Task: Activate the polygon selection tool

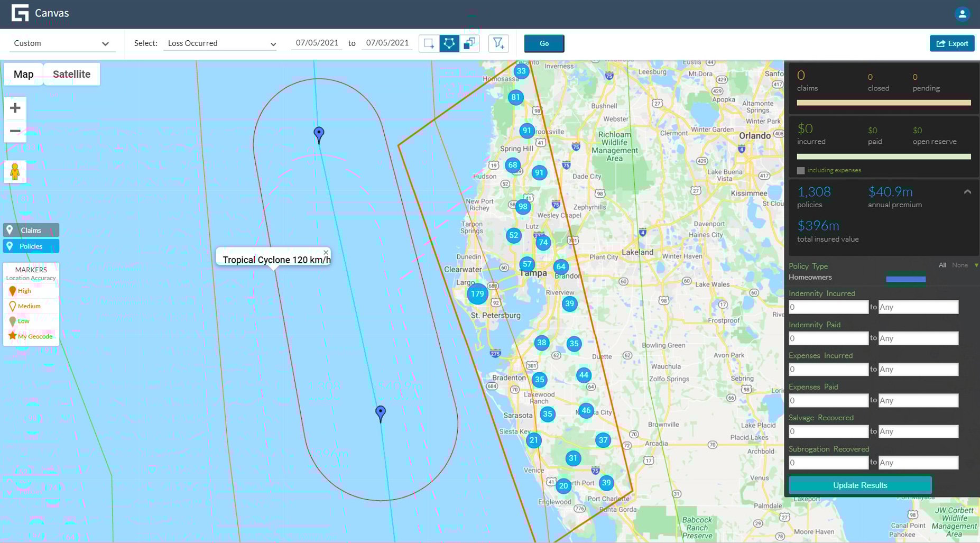Action: click(449, 43)
